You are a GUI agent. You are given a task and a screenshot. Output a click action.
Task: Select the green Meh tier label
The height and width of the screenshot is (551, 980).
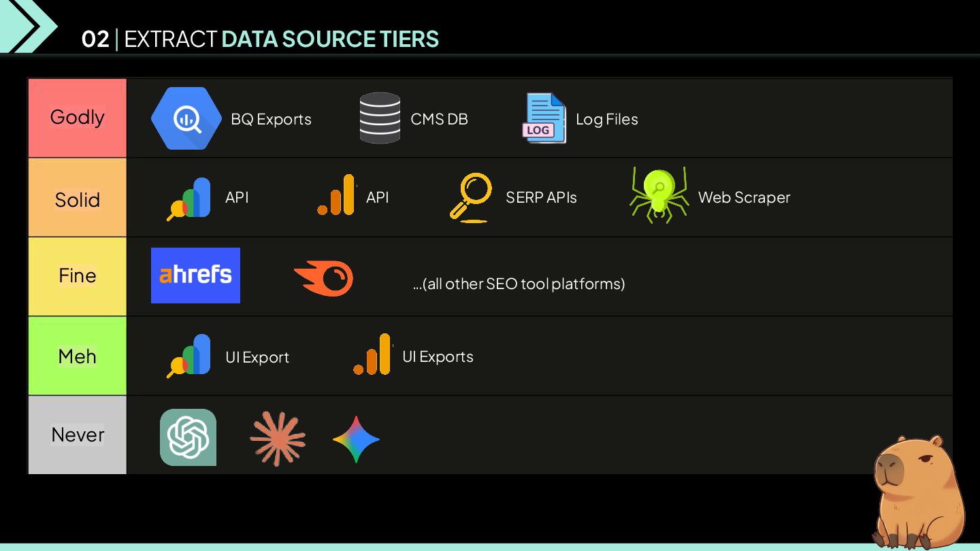pos(78,356)
